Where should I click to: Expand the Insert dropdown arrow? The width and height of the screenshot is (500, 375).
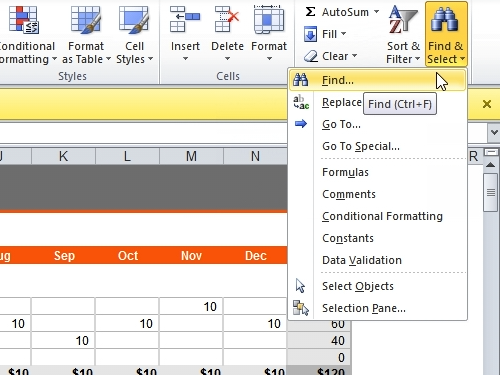point(185,59)
